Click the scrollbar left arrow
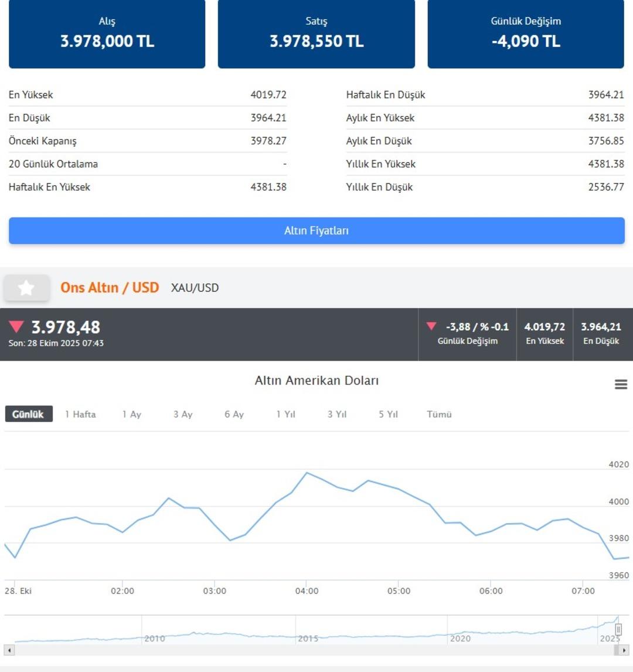 [x=9, y=650]
